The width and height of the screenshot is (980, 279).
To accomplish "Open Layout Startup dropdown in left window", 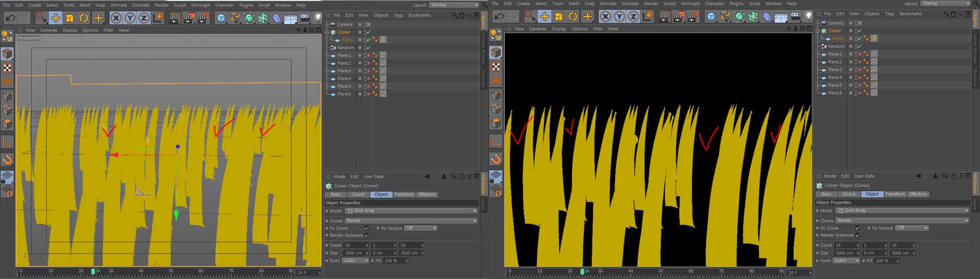I will (x=454, y=5).
